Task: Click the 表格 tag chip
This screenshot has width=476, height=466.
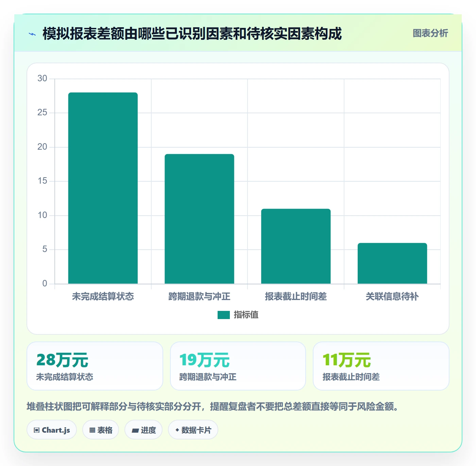Action: click(x=101, y=430)
